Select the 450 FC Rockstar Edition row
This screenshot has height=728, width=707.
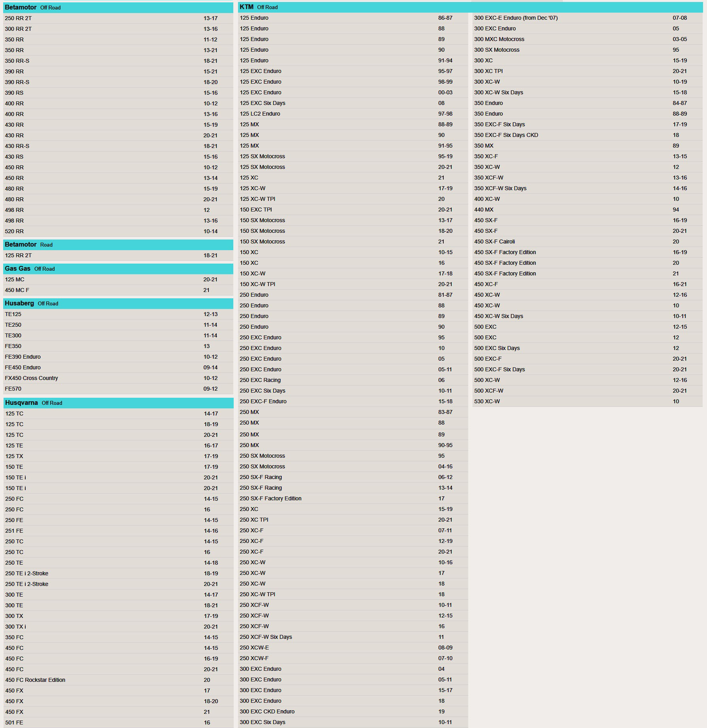click(x=118, y=680)
